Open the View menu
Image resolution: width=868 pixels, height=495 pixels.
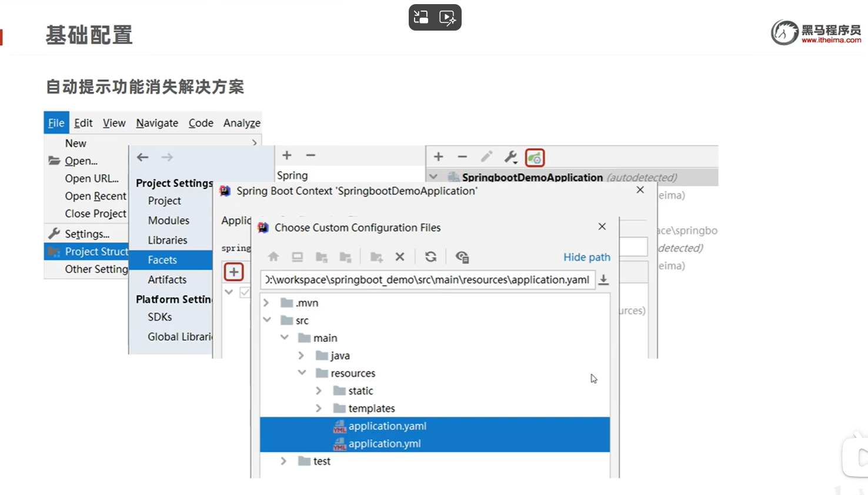114,123
